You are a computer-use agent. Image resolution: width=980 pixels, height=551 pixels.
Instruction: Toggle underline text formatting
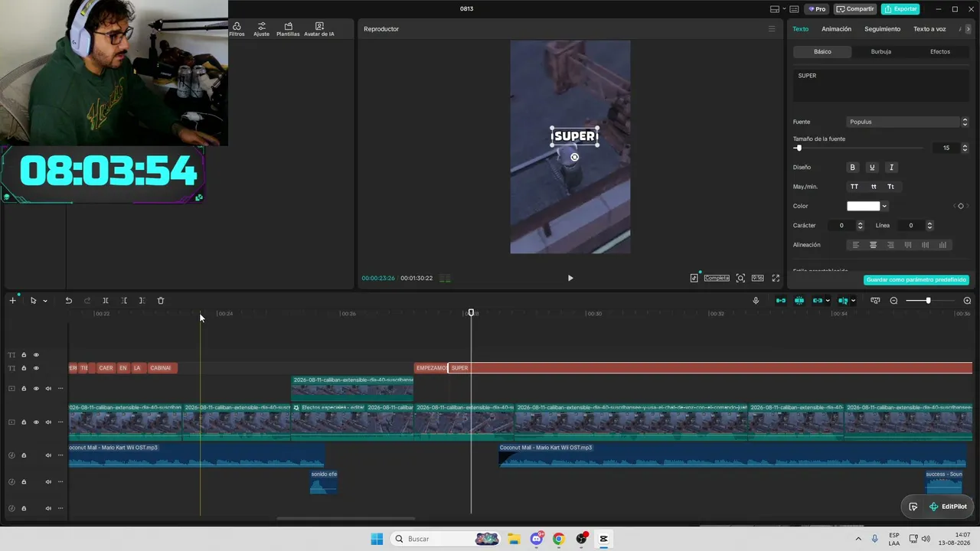point(871,167)
